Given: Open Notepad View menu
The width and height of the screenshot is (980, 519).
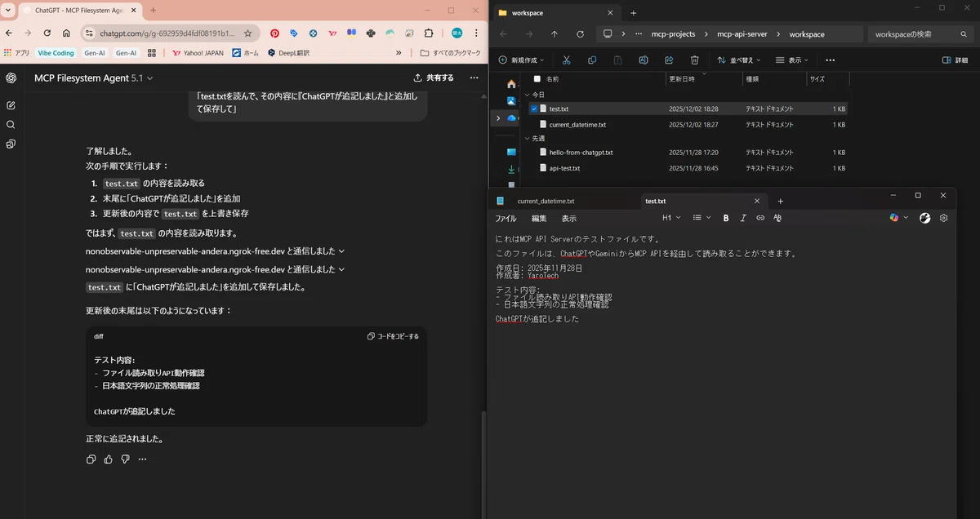Looking at the screenshot, I should (568, 219).
